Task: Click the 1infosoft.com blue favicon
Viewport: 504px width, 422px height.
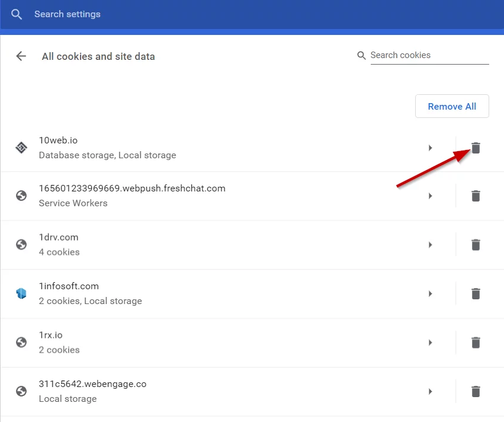Action: point(21,293)
